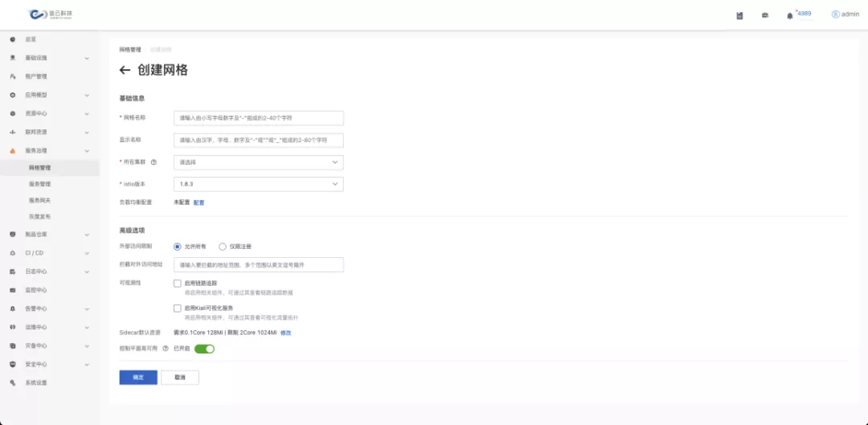
Task: Focus the 网格名称 input field
Action: 259,118
